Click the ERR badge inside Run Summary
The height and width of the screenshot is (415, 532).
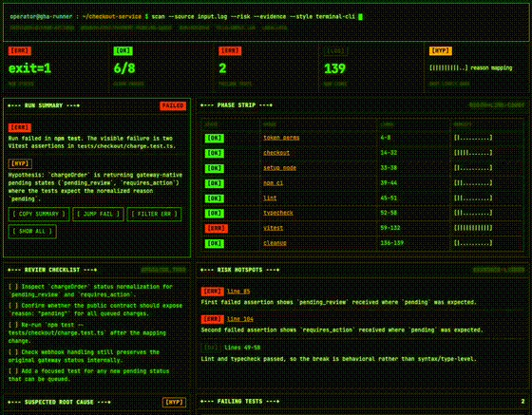(x=20, y=127)
